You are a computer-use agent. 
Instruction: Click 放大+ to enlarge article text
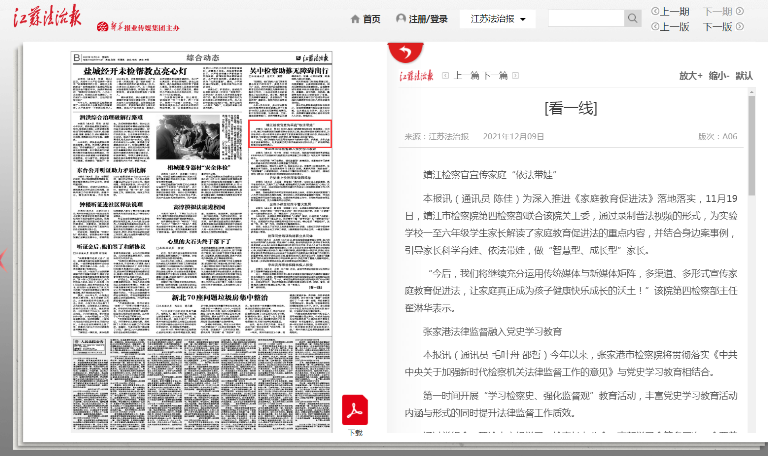(691, 75)
